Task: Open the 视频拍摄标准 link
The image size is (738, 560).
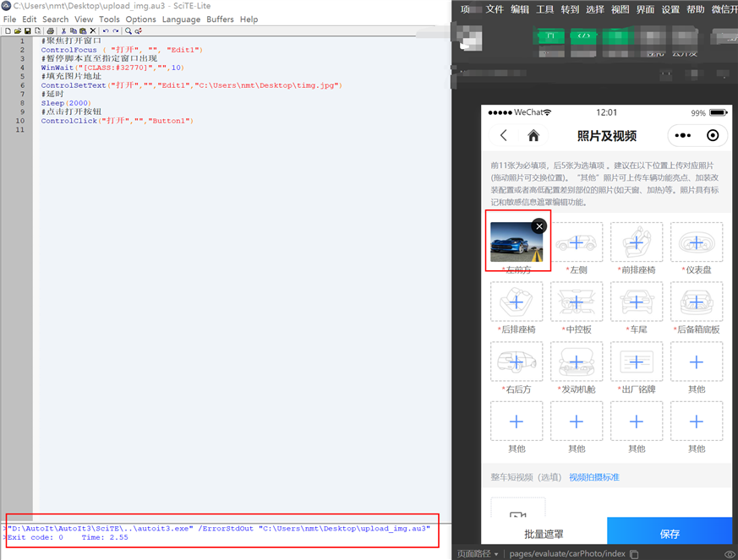Action: (x=594, y=477)
